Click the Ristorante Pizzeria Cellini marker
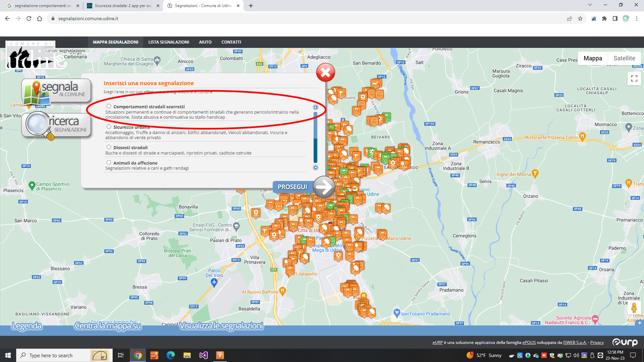Image resolution: width=644 pixels, height=362 pixels. pyautogui.click(x=582, y=136)
